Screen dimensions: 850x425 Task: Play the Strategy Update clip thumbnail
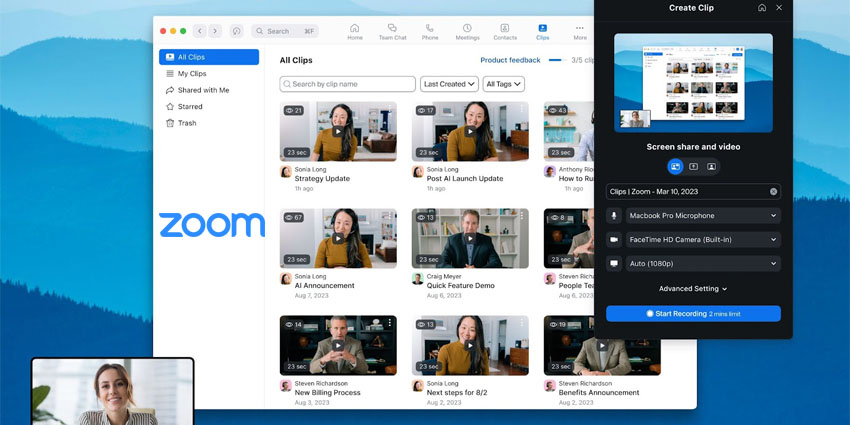pyautogui.click(x=338, y=131)
